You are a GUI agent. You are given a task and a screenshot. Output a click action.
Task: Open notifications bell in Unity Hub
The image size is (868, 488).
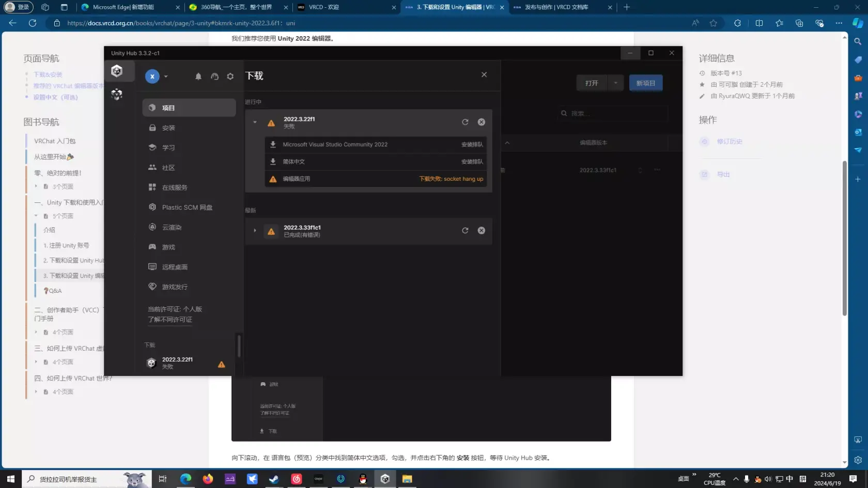198,76
